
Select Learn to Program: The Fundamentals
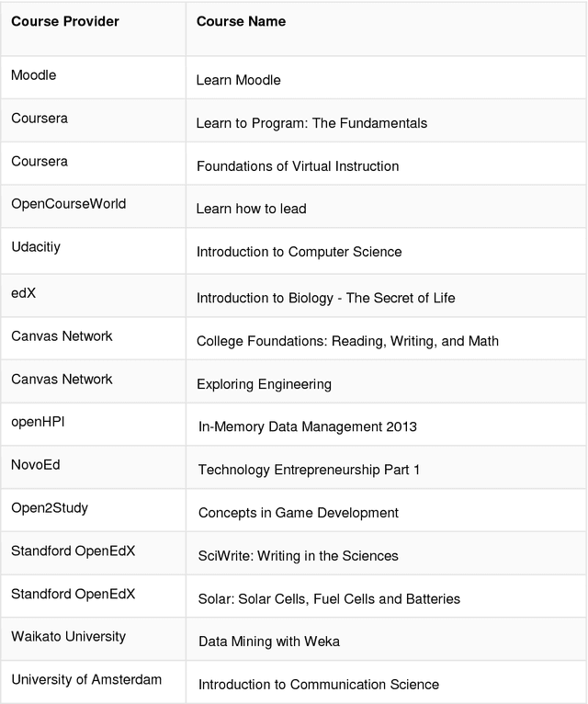(311, 123)
